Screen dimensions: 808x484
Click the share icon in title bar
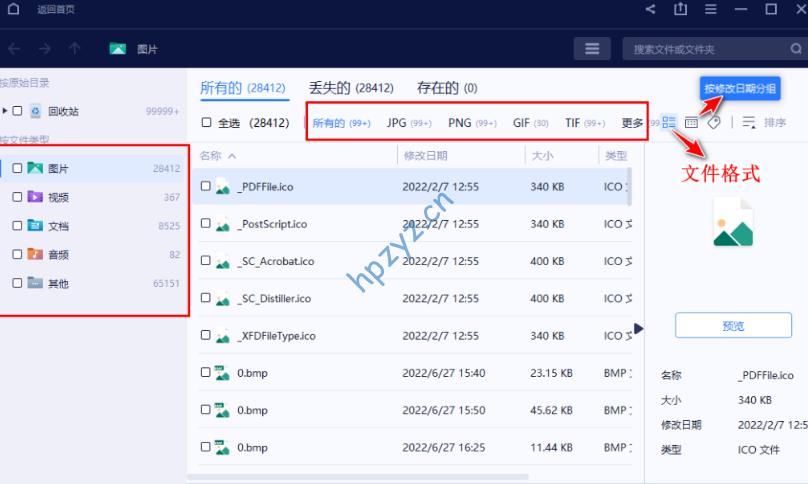tap(651, 9)
